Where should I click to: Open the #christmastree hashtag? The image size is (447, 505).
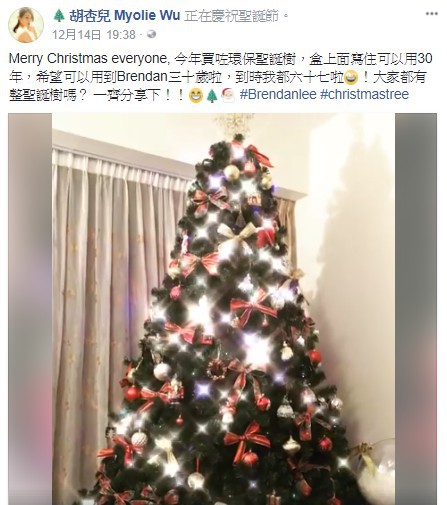coord(364,94)
